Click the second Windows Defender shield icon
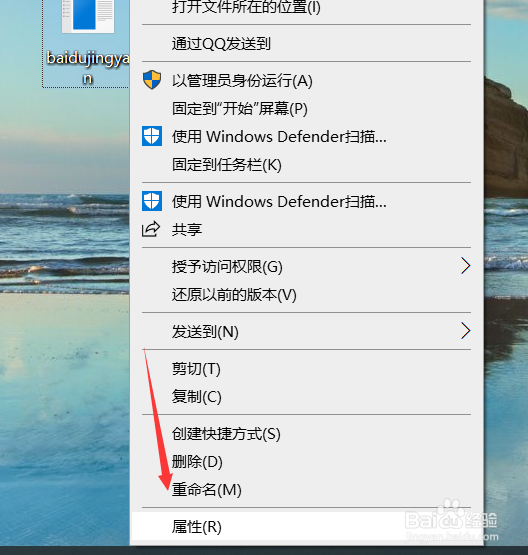 point(152,201)
